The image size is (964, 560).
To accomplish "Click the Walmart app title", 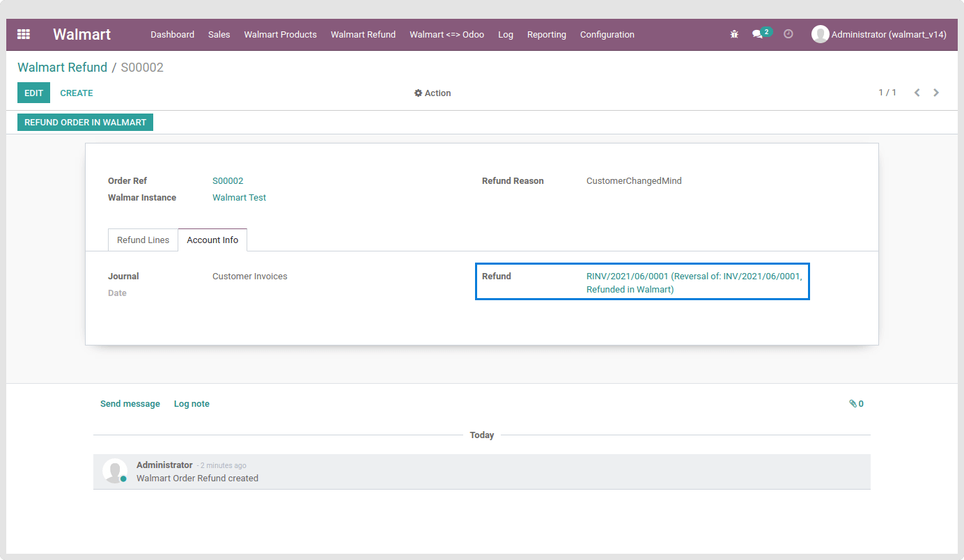I will (81, 34).
